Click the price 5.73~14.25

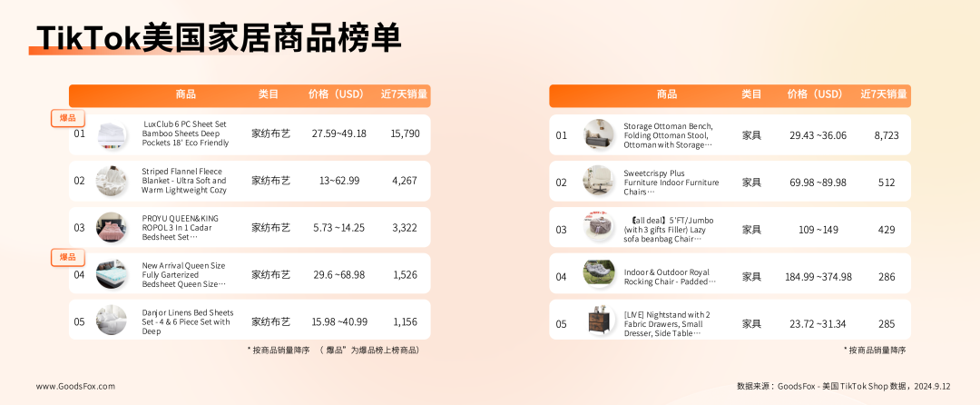pos(338,228)
